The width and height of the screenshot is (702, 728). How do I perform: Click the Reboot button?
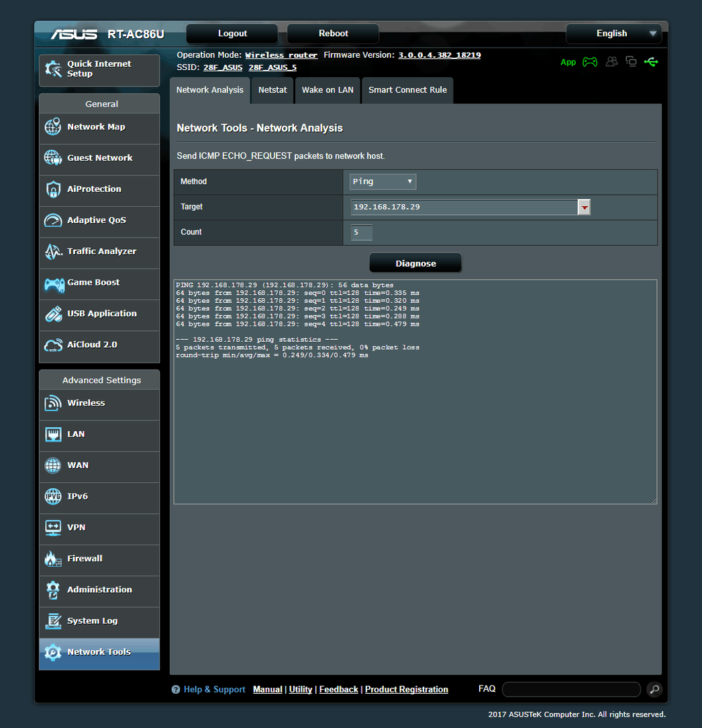click(x=333, y=34)
